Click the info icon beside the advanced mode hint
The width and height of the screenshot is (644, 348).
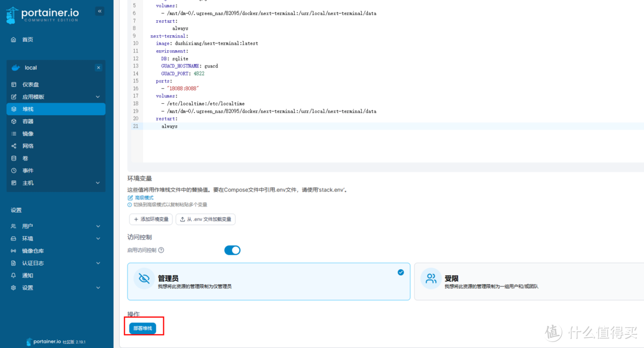point(129,205)
